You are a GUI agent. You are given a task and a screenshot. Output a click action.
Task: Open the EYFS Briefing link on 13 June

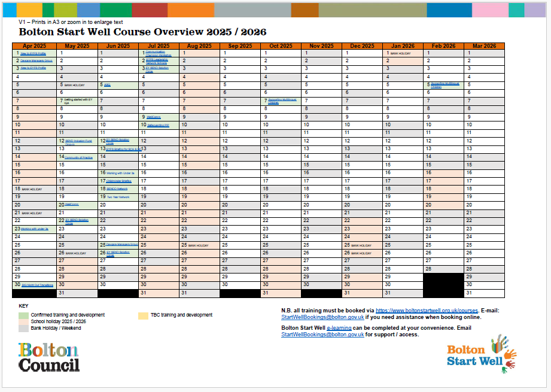124,149
